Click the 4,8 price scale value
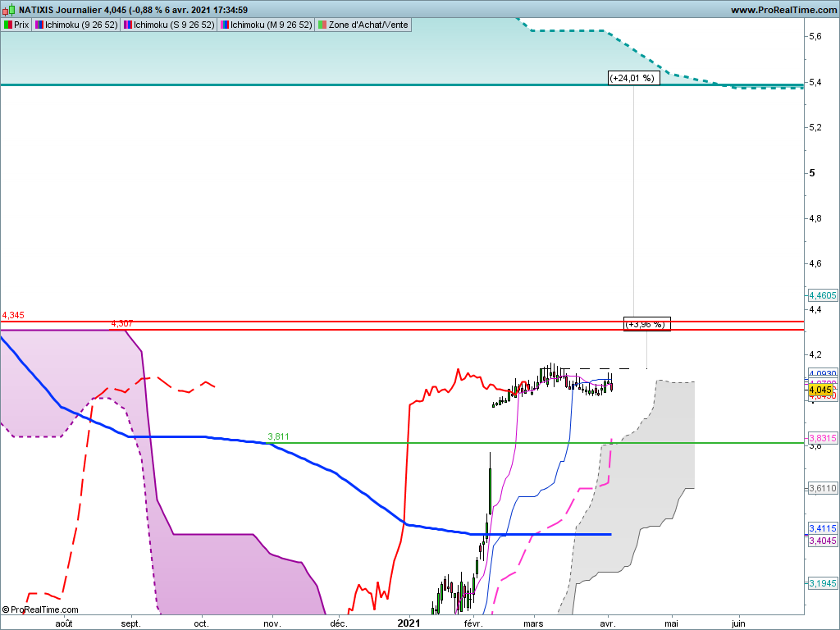840x630 pixels. coord(815,218)
